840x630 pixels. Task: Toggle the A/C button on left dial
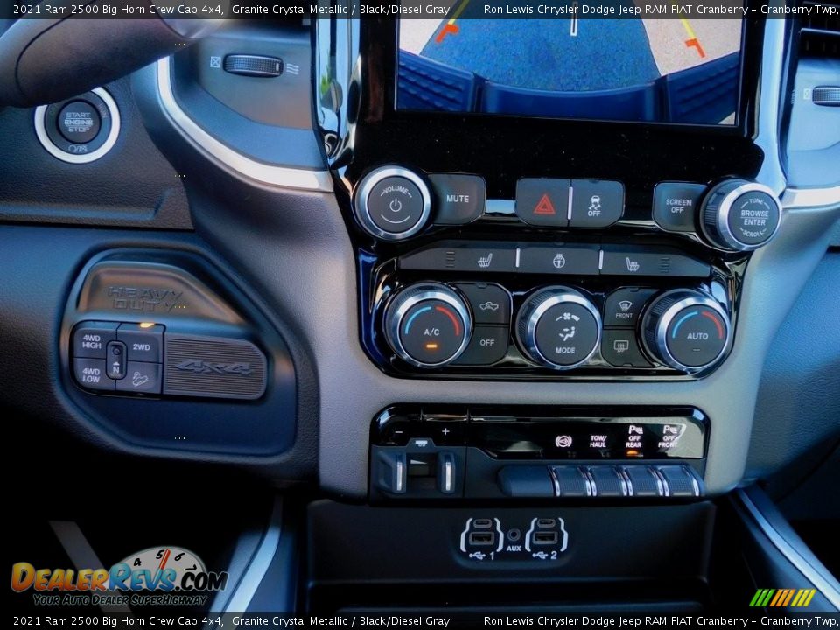(430, 329)
